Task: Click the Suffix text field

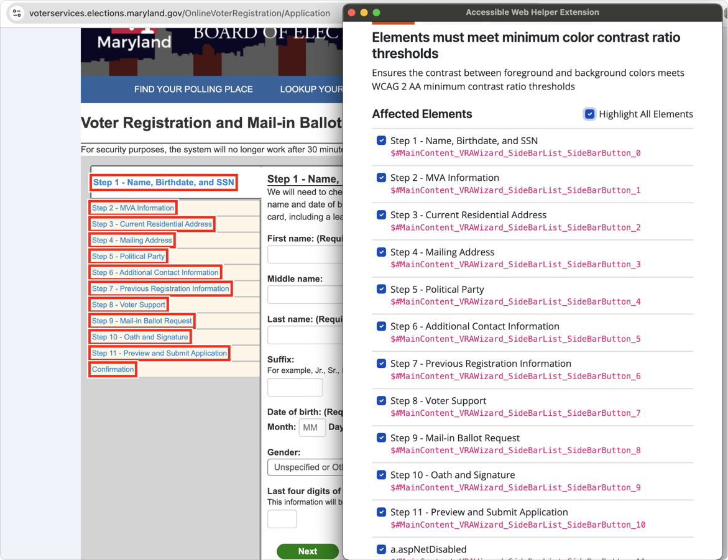Action: pyautogui.click(x=295, y=387)
